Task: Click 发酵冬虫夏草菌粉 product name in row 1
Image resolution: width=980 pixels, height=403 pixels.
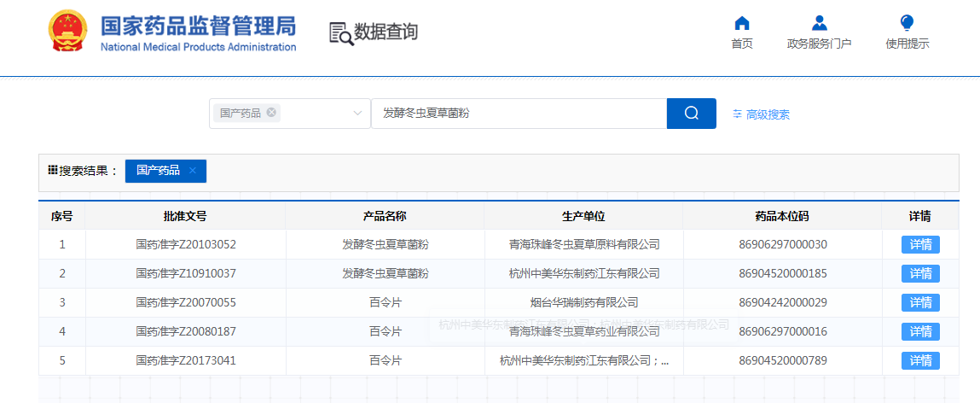Action: [385, 244]
